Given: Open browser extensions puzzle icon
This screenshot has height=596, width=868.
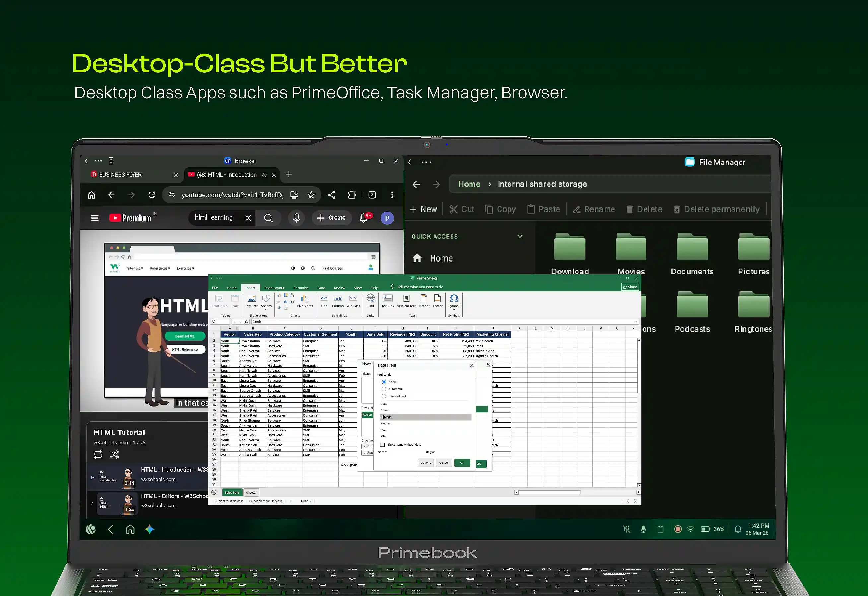Looking at the screenshot, I should point(352,195).
